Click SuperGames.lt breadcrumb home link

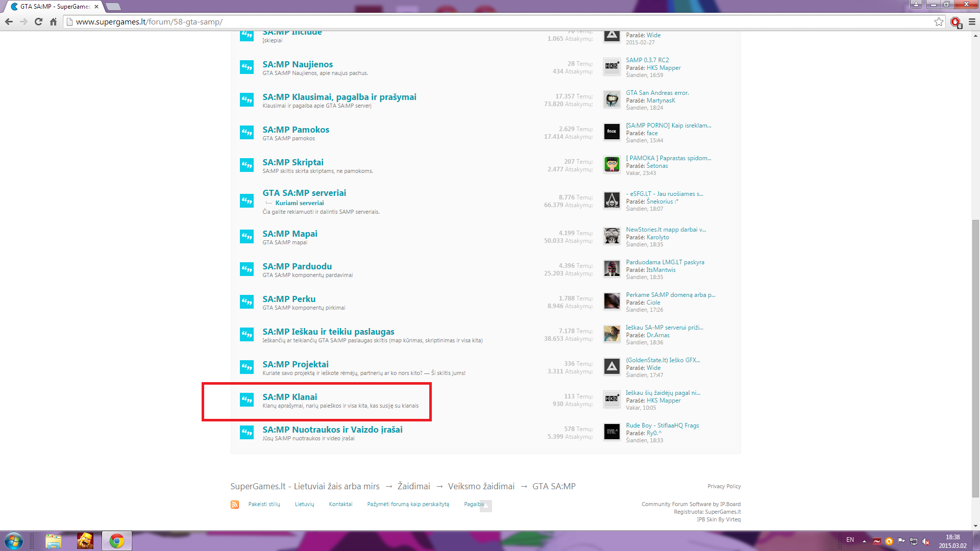[x=305, y=486]
